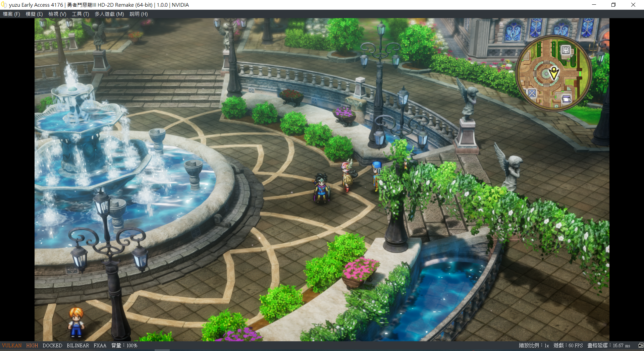Open the 說明 (H) menu
644x351 pixels.
139,14
